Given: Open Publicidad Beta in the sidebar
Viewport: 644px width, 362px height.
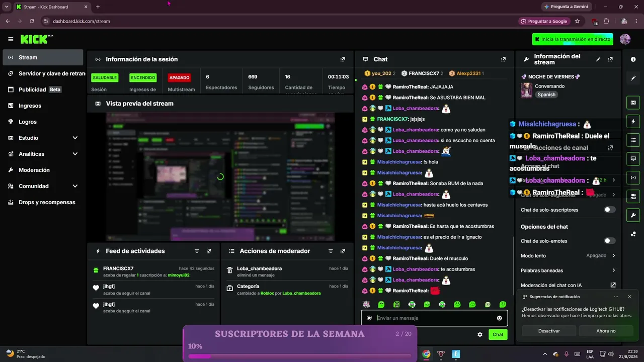Looking at the screenshot, I should [x=43, y=89].
